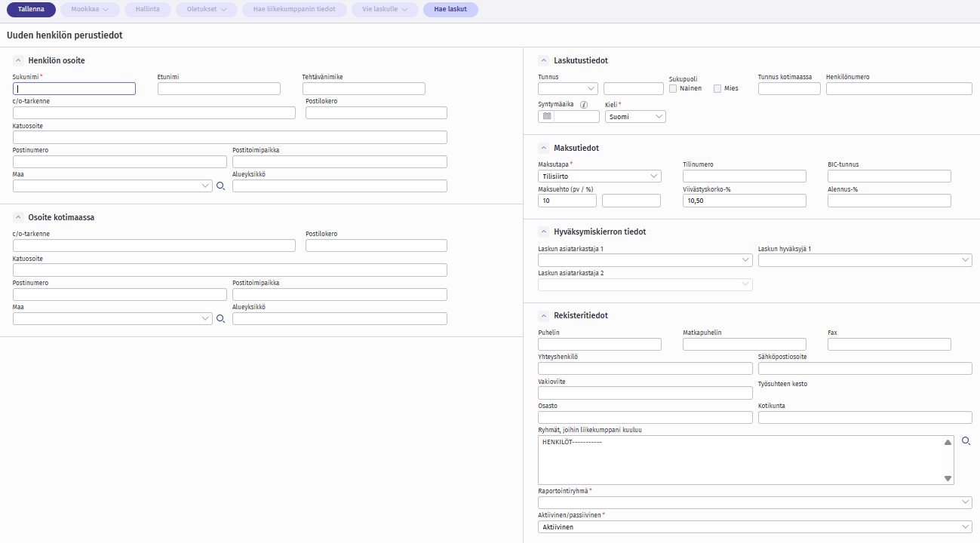This screenshot has height=543, width=980.
Task: Click the search icon beside the Ryhmät list
Action: [966, 440]
